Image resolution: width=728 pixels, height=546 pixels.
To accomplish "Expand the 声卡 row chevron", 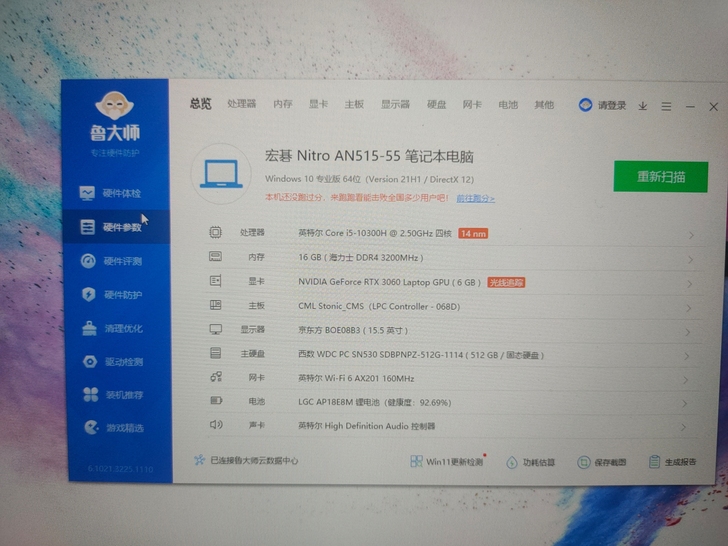I will (683, 427).
